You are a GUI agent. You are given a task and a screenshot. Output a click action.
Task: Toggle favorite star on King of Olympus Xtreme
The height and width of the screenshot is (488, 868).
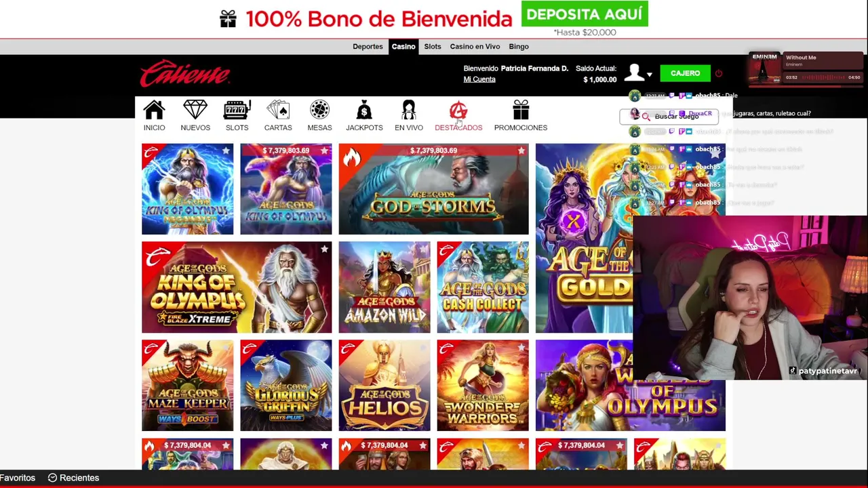324,249
